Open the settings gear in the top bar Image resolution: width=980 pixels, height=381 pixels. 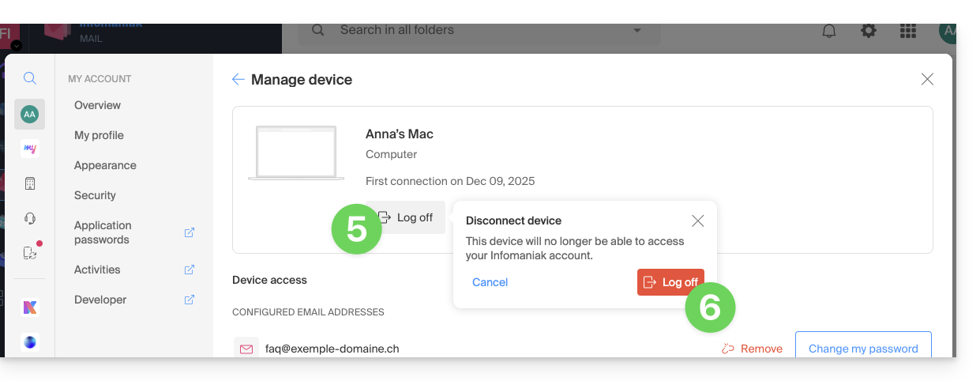pos(869,31)
